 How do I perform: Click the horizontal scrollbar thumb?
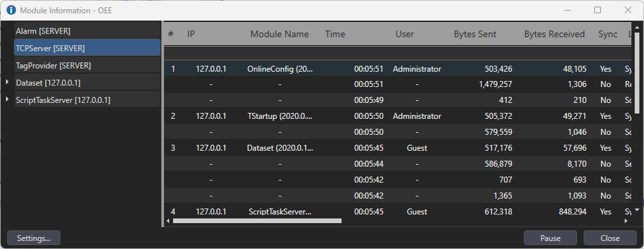[x=257, y=220]
